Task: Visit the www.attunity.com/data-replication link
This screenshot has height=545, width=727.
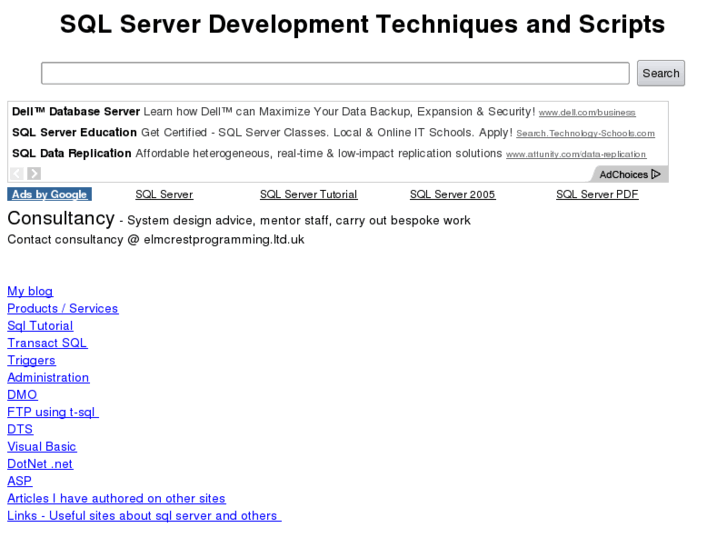Action: coord(576,154)
